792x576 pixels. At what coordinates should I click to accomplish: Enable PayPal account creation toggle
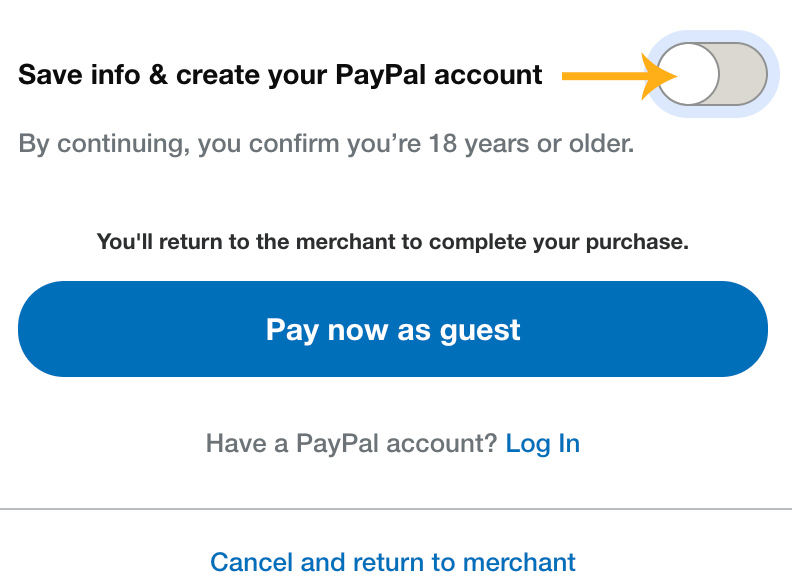pos(711,75)
